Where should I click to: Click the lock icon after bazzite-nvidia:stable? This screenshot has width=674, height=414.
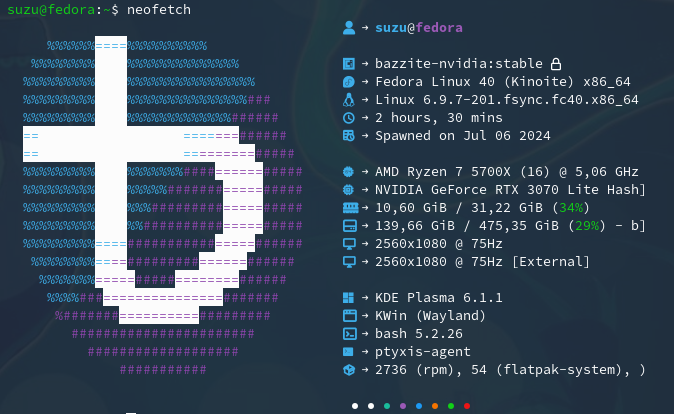(x=556, y=64)
